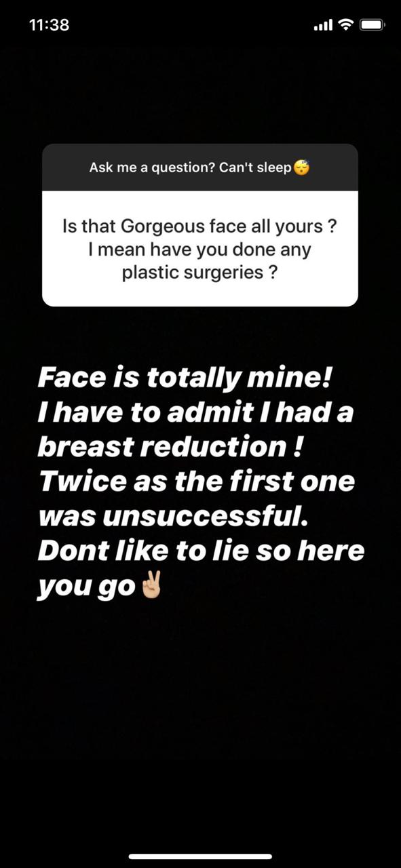
Task: Tap the 'I have to admit I had a' line
Action: (195, 413)
